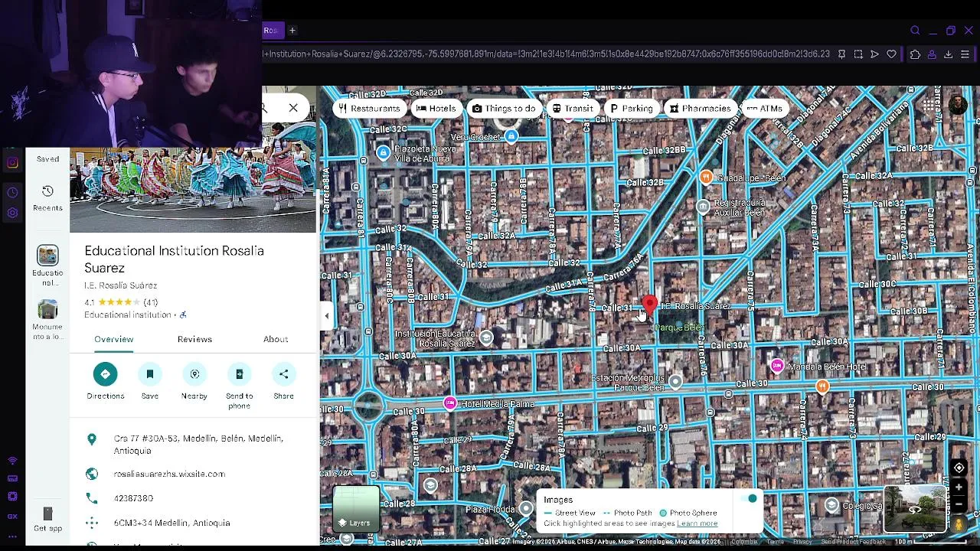980x551 pixels.
Task: Click the Mandala Belén Hotel marker
Action: pos(777,366)
